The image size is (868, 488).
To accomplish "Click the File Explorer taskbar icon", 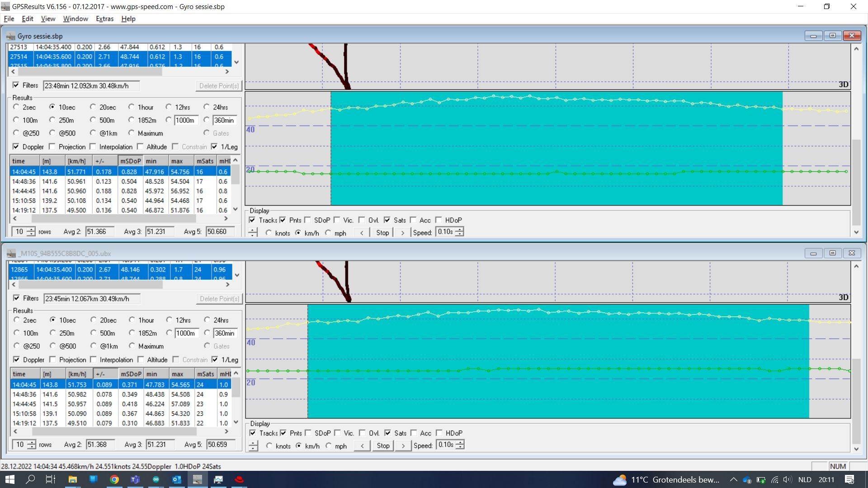I will (72, 479).
